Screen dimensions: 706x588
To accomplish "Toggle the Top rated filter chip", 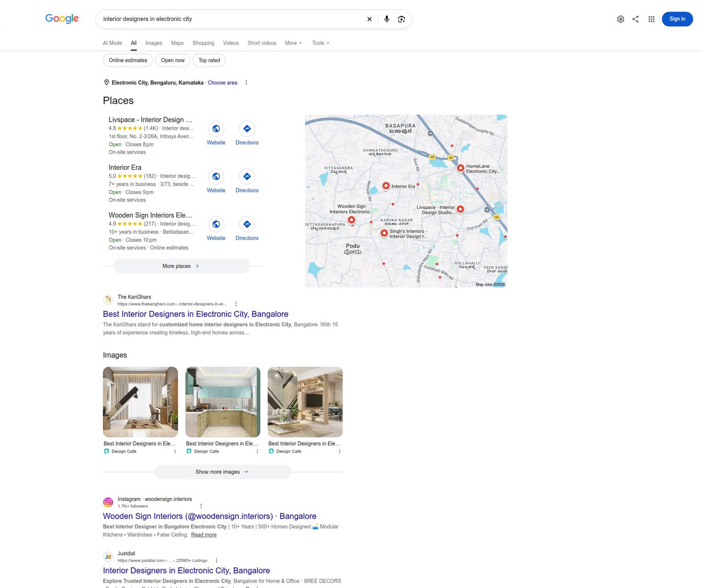I will point(209,60).
